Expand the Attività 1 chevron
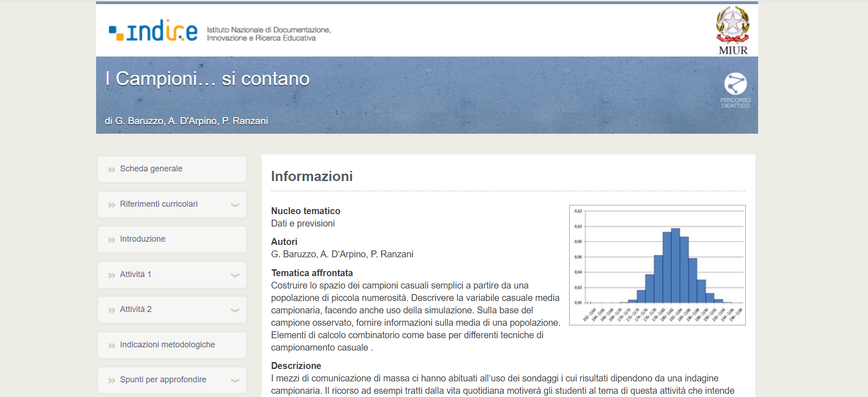Image resolution: width=868 pixels, height=397 pixels. click(x=235, y=275)
